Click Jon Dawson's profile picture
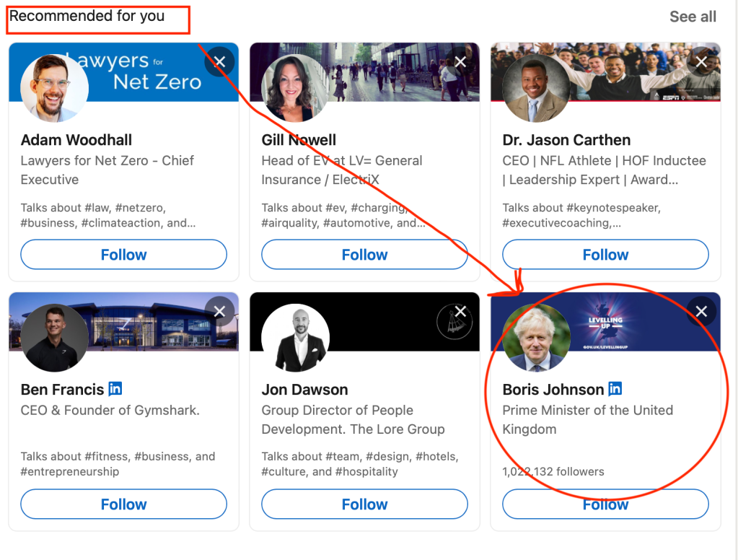The image size is (738, 560). click(295, 338)
